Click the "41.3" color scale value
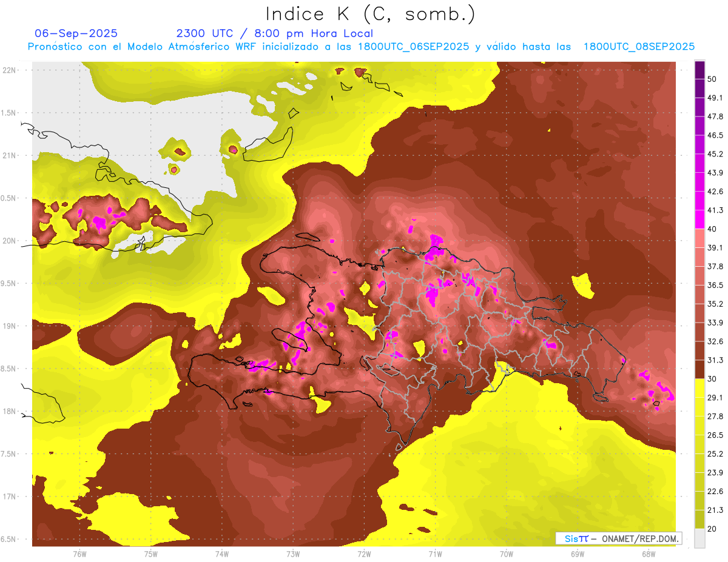This screenshot has width=728, height=562. pos(715,210)
